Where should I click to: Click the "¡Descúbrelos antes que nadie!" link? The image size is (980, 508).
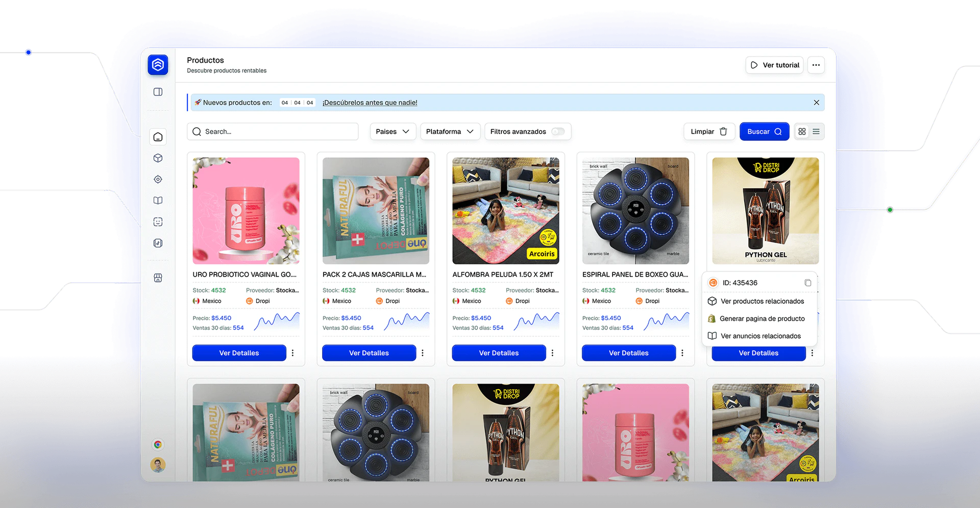(x=370, y=102)
